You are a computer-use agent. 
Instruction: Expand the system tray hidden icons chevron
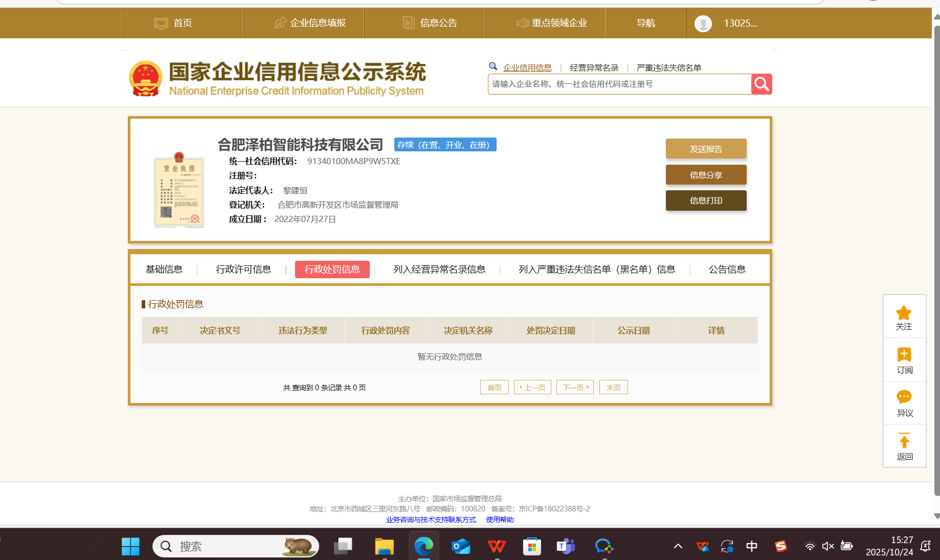678,546
